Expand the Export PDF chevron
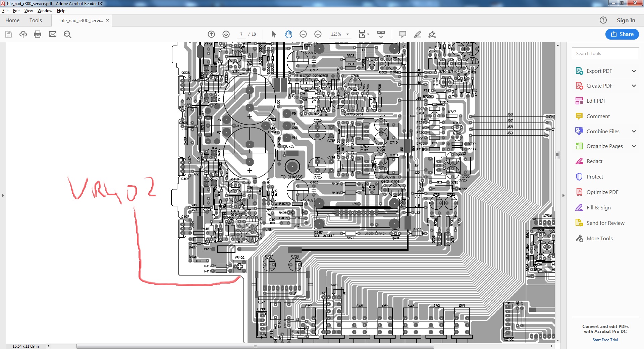Viewport: 644px width, 349px height. tap(634, 71)
